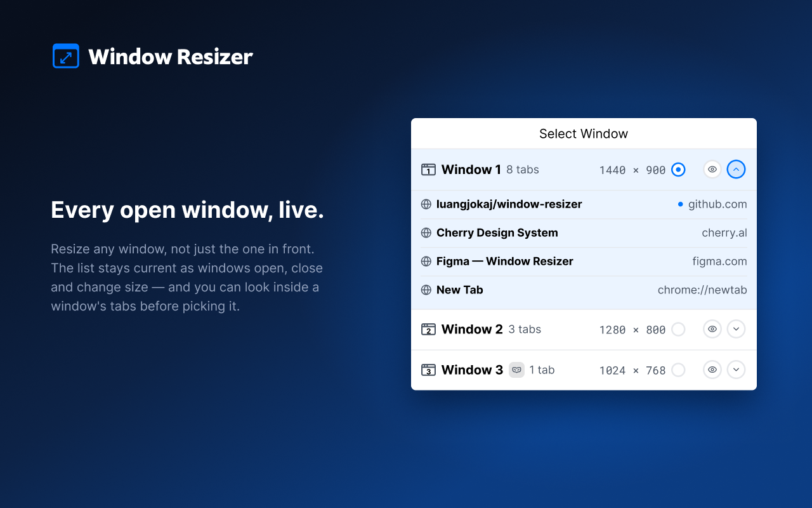This screenshot has width=812, height=508.
Task: Click the globe icon for Cherry Design System
Action: [x=426, y=233]
